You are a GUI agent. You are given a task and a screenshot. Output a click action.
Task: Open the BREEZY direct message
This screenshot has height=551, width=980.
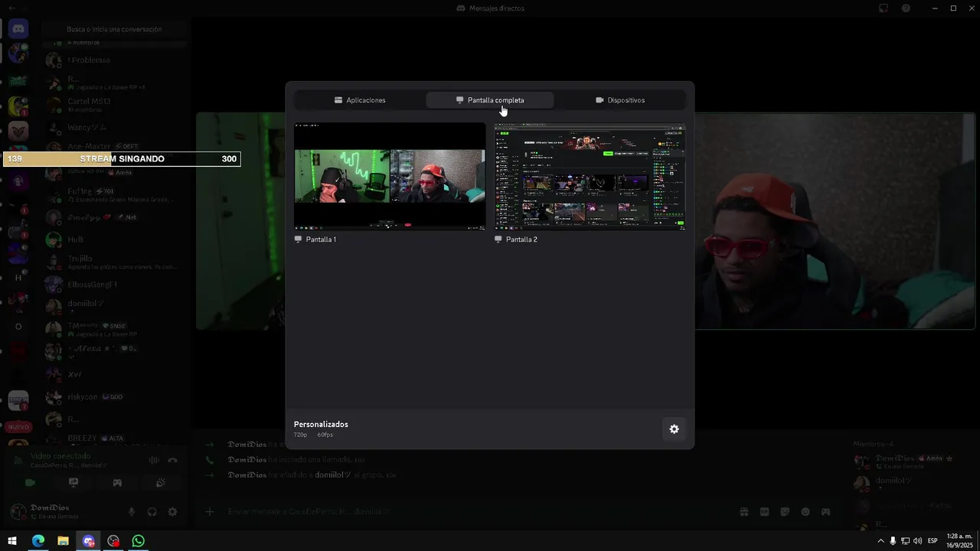point(115,439)
